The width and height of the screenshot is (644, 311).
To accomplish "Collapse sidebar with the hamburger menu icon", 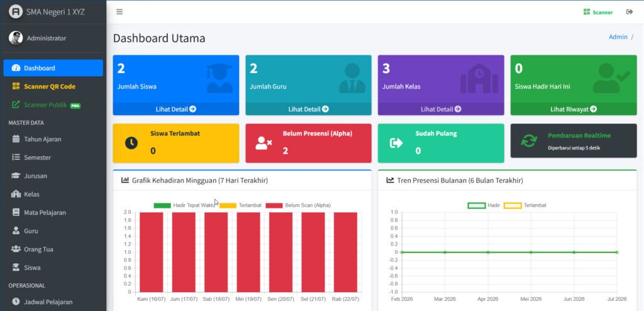I will pyautogui.click(x=119, y=12).
